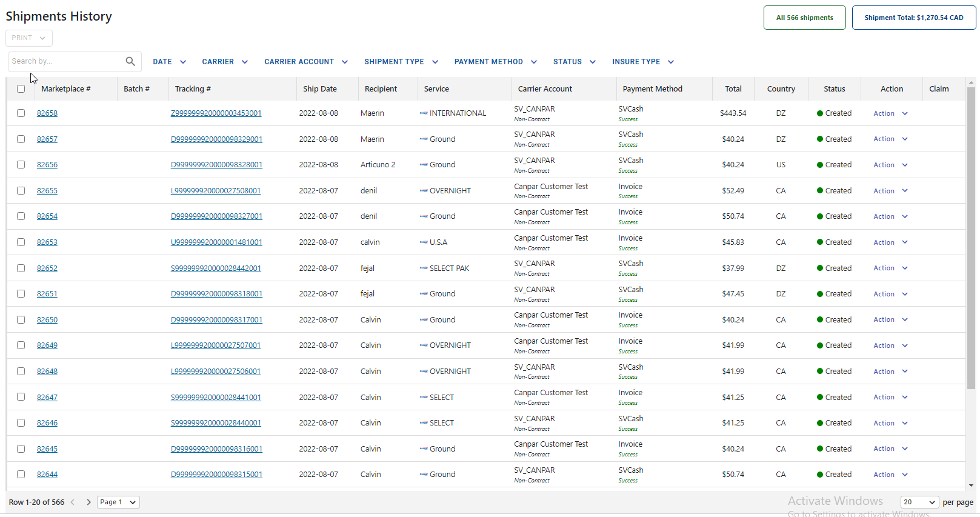This screenshot has height=517, width=980.
Task: Click the search magnifier icon
Action: click(x=130, y=61)
